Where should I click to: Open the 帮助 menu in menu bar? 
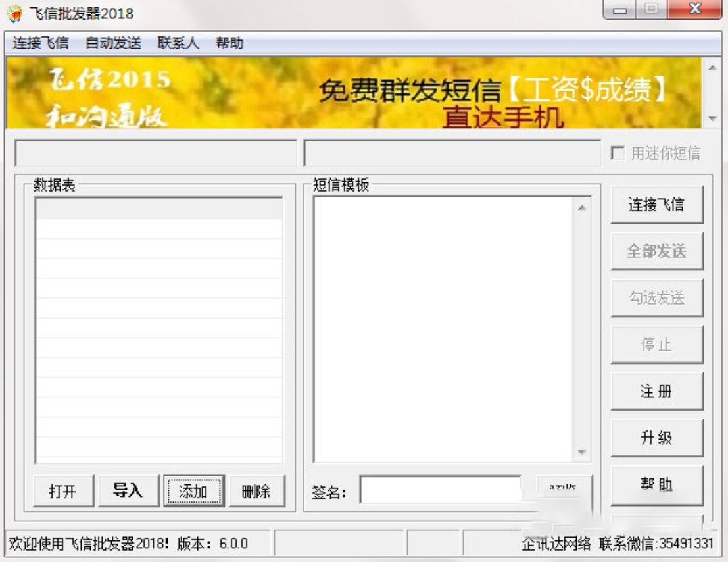click(230, 43)
